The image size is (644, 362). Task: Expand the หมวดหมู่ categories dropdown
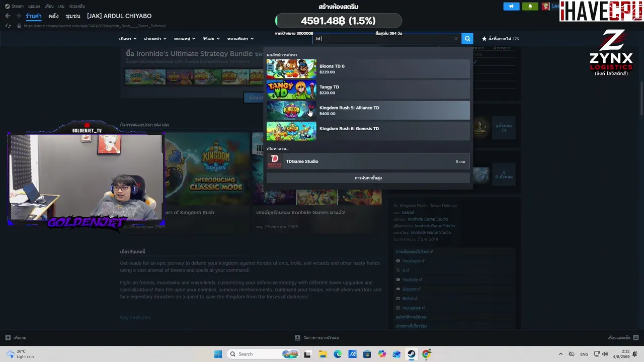185,39
